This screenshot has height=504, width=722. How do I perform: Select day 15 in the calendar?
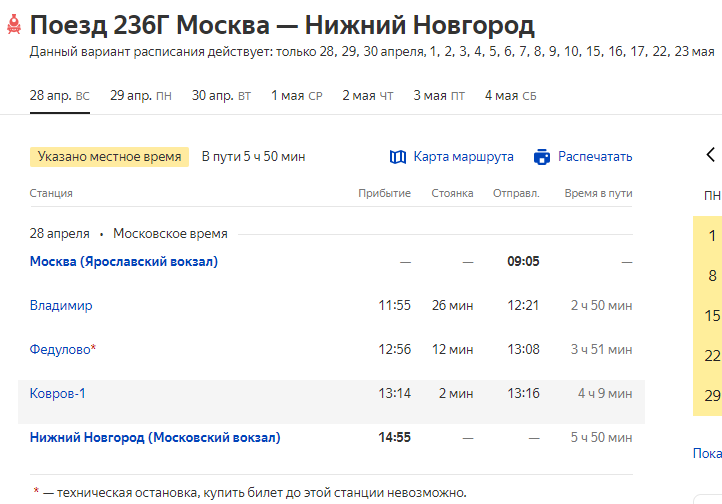pyautogui.click(x=712, y=316)
